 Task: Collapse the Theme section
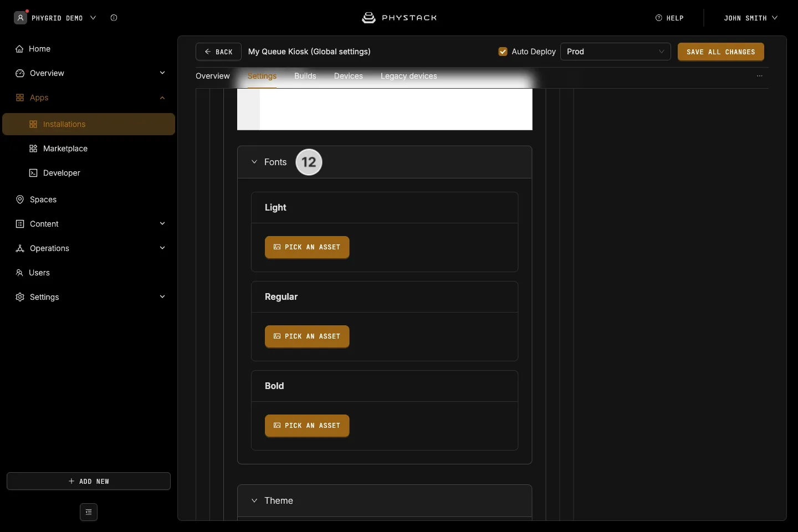tap(254, 500)
